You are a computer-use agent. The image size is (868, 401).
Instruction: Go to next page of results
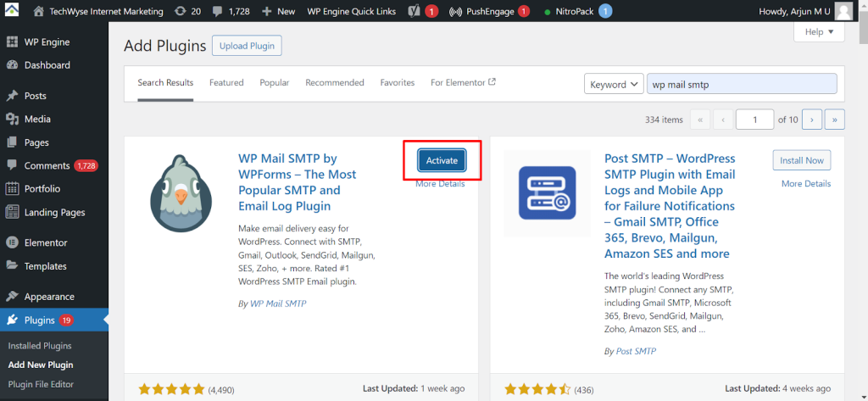click(811, 120)
